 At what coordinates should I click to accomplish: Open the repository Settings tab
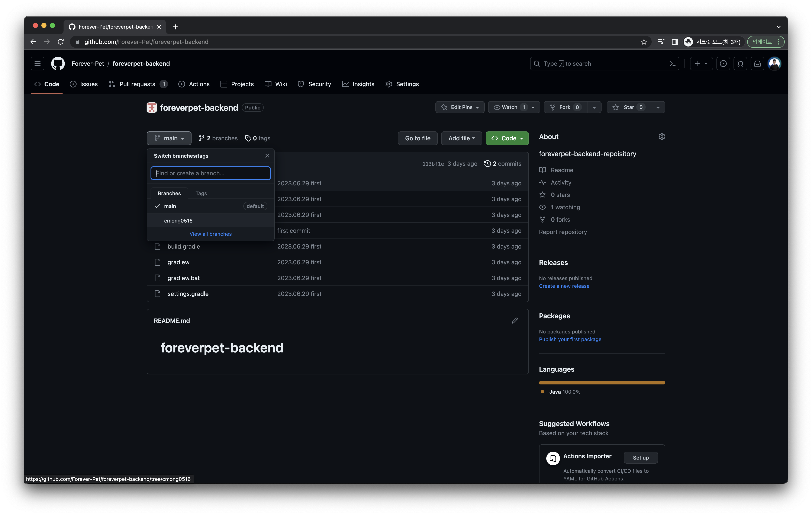[402, 84]
